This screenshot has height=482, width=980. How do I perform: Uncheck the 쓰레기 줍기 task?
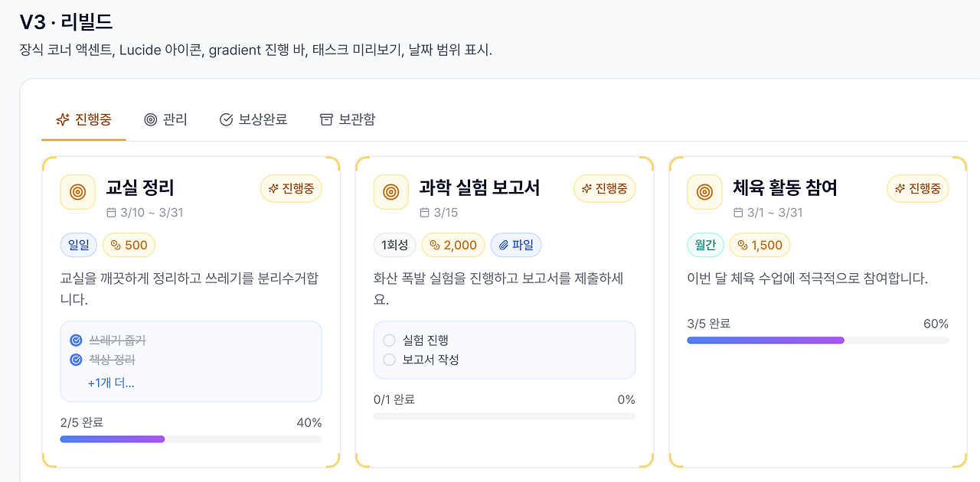coord(76,340)
